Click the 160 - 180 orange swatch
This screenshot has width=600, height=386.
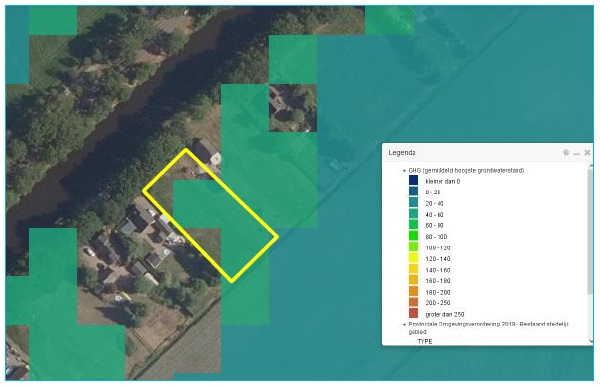point(414,280)
